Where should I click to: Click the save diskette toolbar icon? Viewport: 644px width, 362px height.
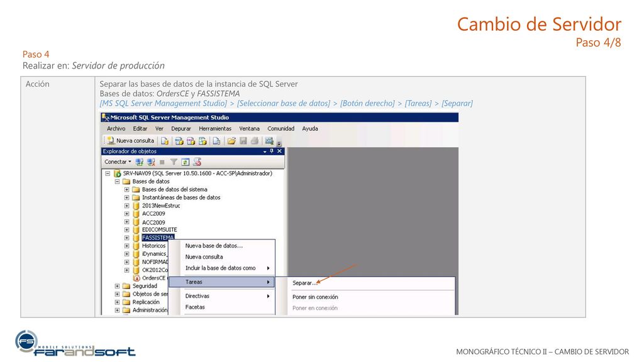(x=243, y=141)
